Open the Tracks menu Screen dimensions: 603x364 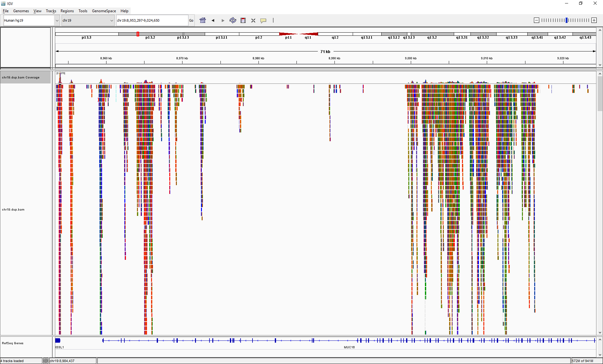[x=51, y=11]
